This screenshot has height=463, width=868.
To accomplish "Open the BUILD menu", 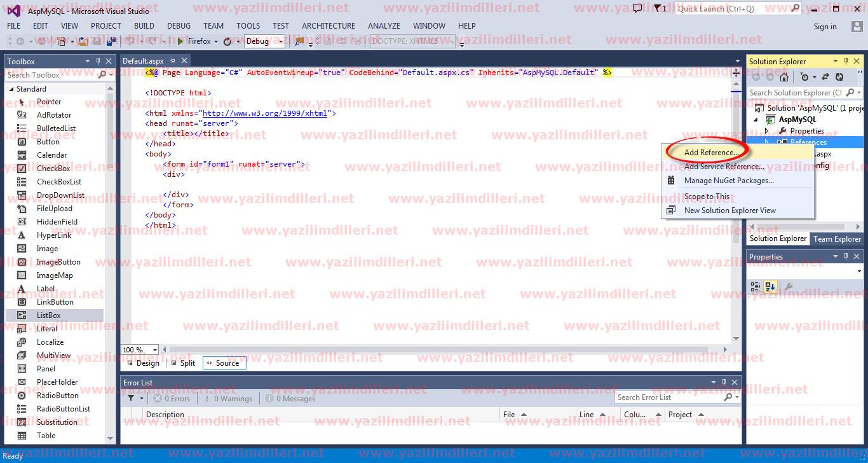I will click(x=144, y=26).
